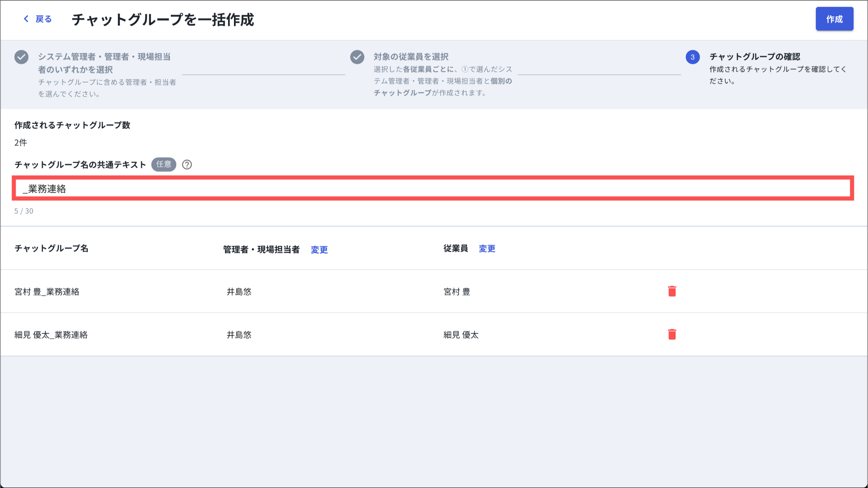Select the チャットグループの確認 step label
The image size is (868, 488).
pyautogui.click(x=754, y=57)
